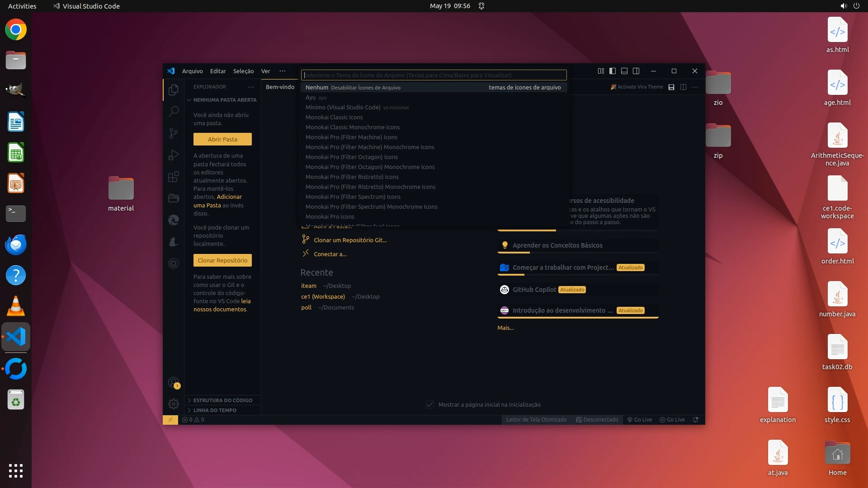Open the Run and Debug view icon

point(174,155)
